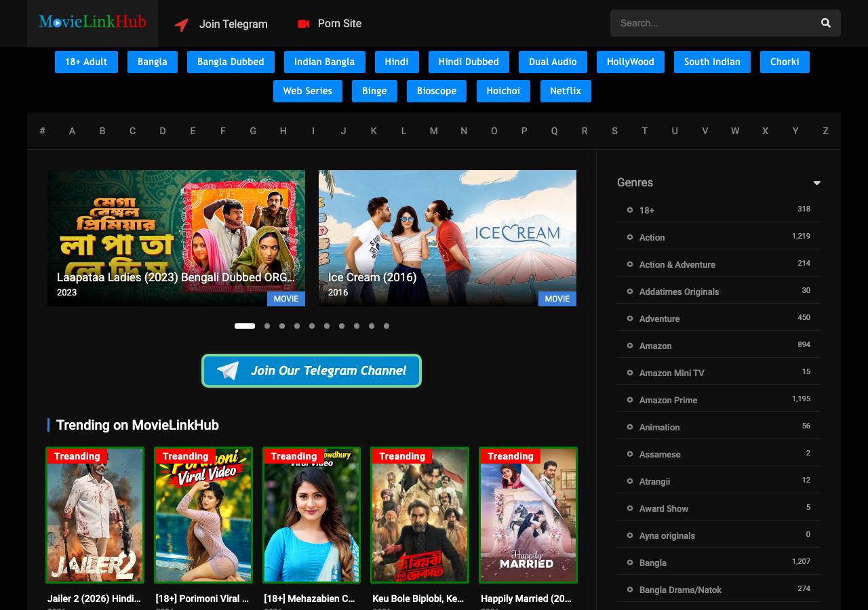
Task: Open the Happily Married poster
Action: [x=528, y=515]
